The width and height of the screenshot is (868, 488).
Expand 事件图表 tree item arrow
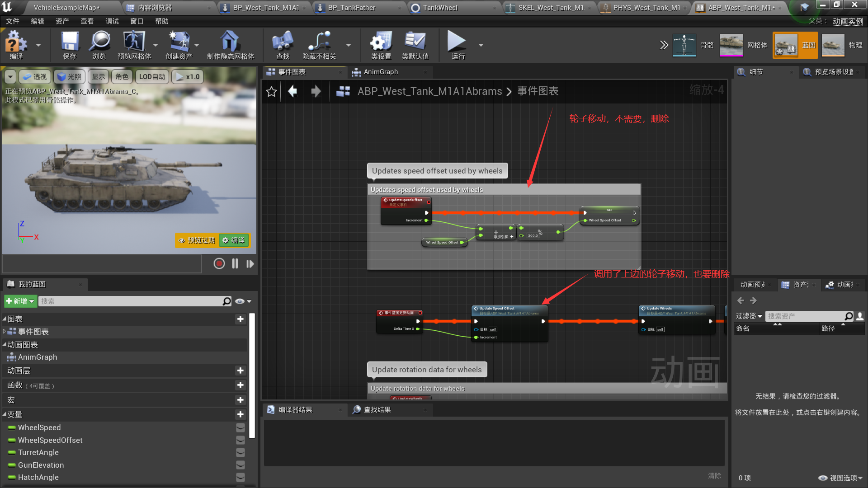click(x=5, y=332)
